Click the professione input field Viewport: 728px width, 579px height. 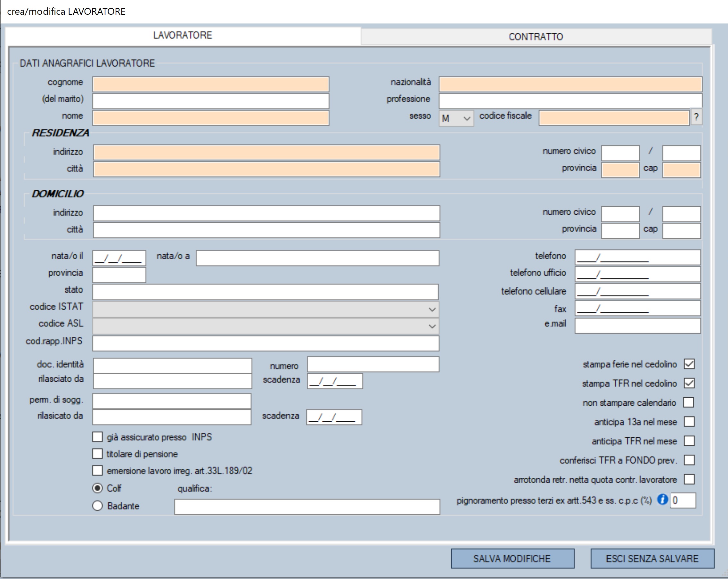(x=570, y=101)
